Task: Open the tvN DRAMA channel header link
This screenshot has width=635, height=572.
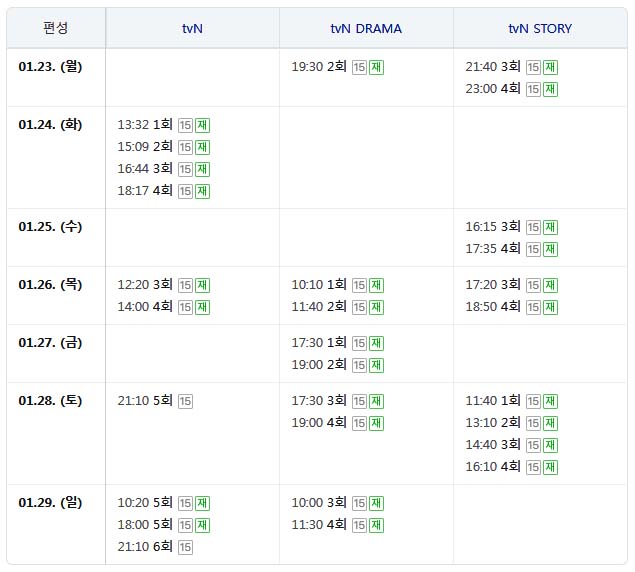Action: (x=366, y=29)
